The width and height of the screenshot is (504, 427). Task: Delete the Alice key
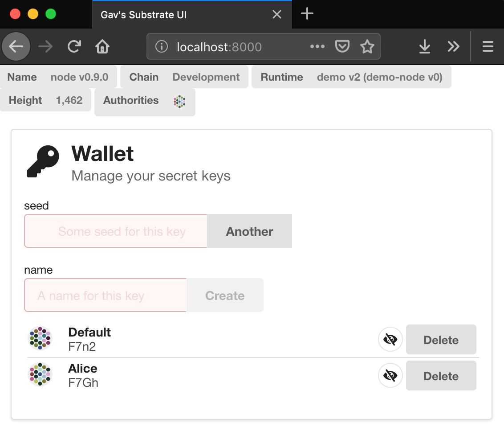pos(441,375)
